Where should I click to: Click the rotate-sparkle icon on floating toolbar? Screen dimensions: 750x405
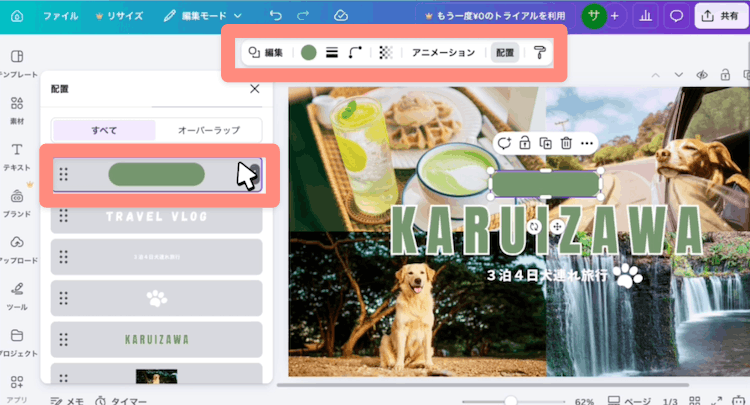(x=504, y=143)
